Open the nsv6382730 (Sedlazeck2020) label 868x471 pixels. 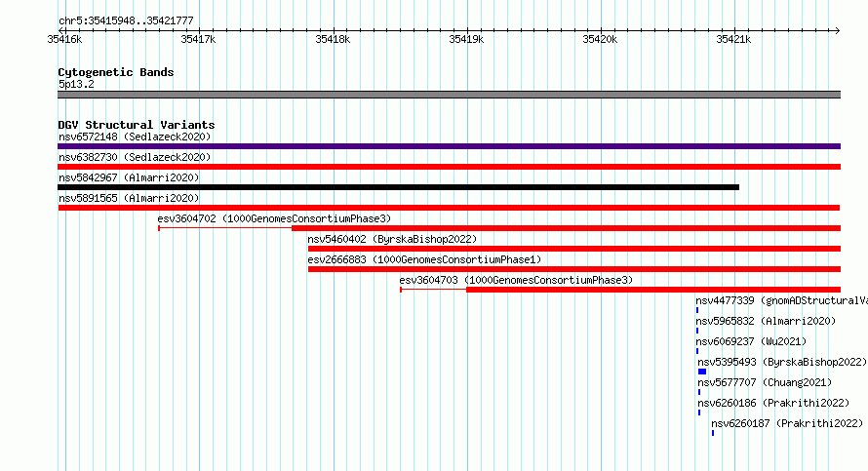tap(135, 157)
